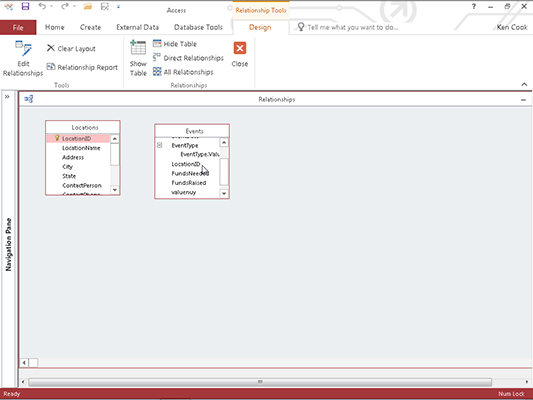This screenshot has width=533, height=400.
Task: Click the Events list scrollbar thumb
Action: point(224,172)
